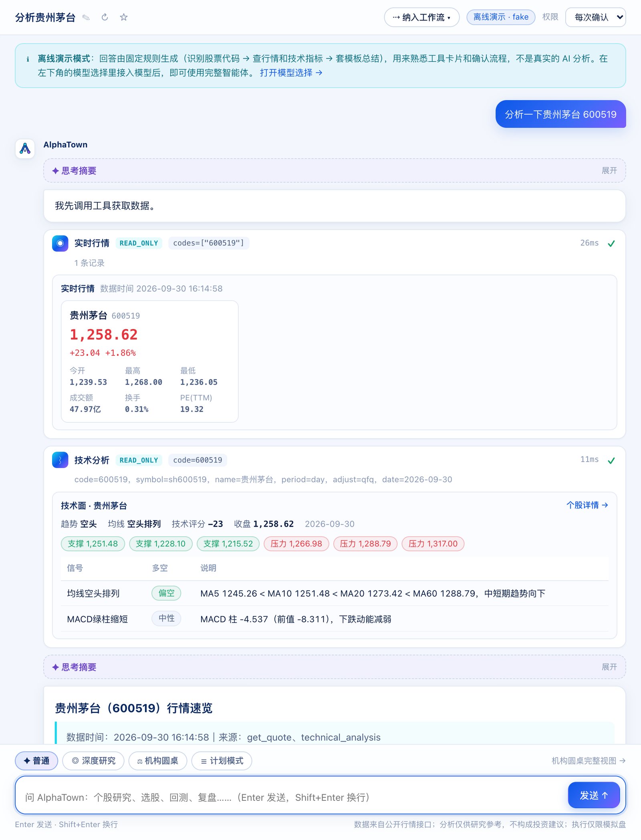Click PE(TTM) value 19.32
This screenshot has width=641, height=840.
click(x=191, y=409)
